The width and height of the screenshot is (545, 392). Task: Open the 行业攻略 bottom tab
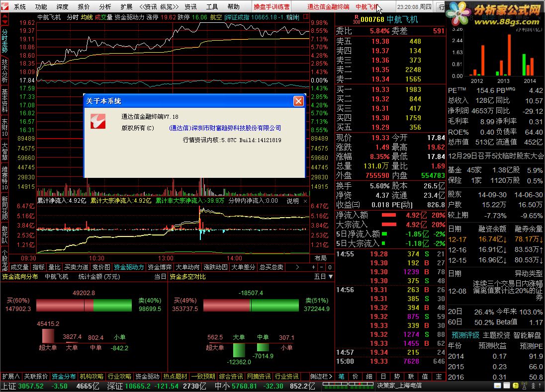click(119, 377)
